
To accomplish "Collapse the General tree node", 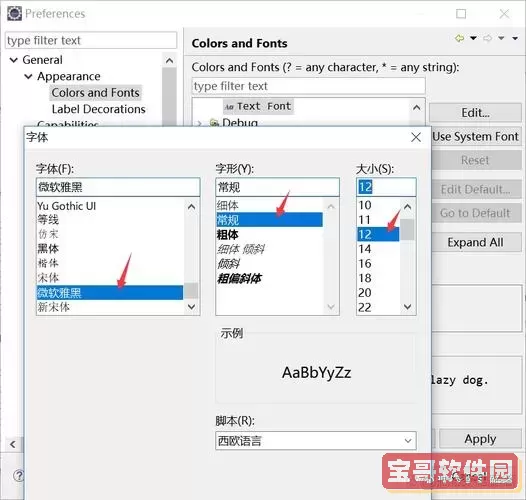I will pos(14,60).
